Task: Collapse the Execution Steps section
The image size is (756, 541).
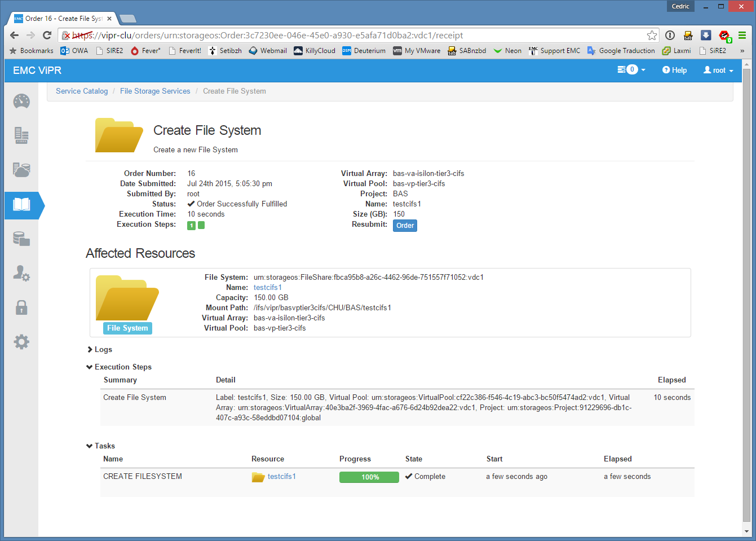Action: [x=119, y=367]
